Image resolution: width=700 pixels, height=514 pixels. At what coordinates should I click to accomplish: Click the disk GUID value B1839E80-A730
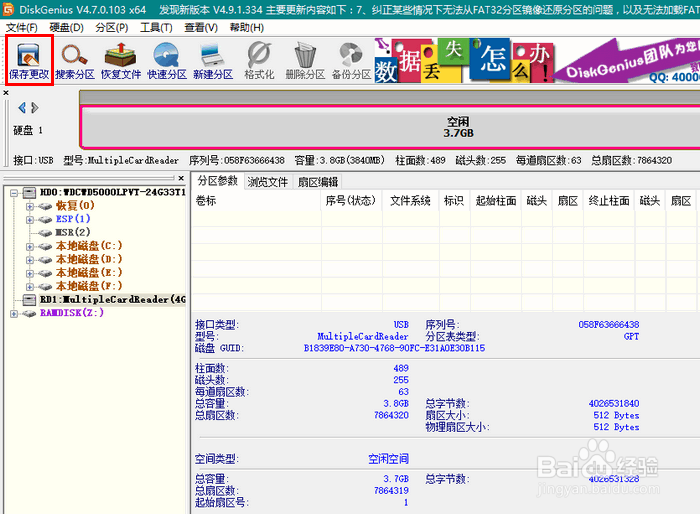(x=394, y=348)
